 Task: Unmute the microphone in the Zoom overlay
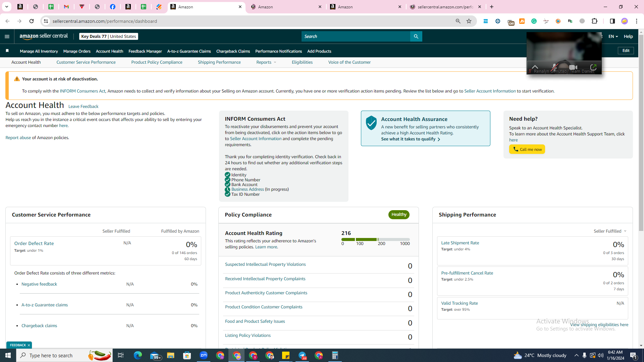click(x=554, y=67)
